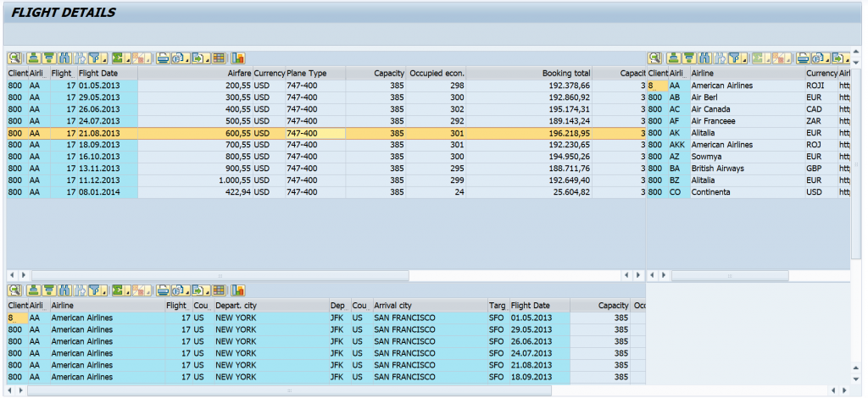Expand filter dropdown arrow in the Depart. city grid toolbar

(x=104, y=290)
